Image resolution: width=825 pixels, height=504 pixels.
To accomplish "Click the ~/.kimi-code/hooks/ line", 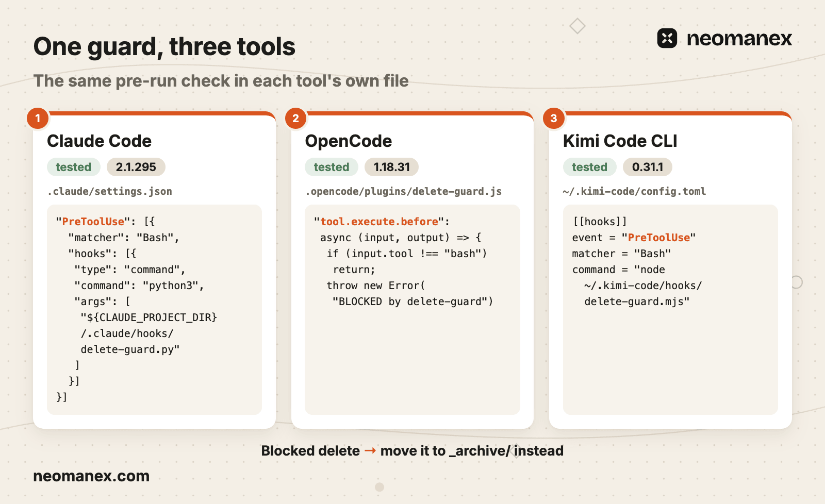I will tap(643, 285).
